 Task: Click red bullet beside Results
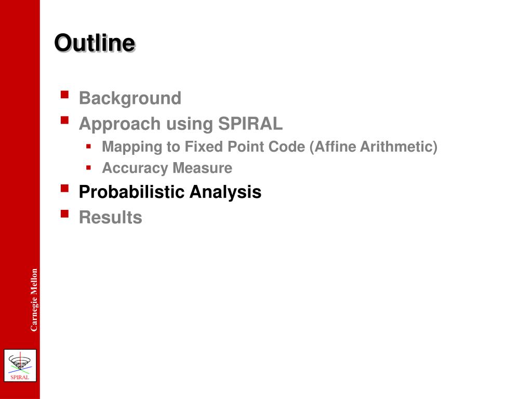tap(64, 214)
